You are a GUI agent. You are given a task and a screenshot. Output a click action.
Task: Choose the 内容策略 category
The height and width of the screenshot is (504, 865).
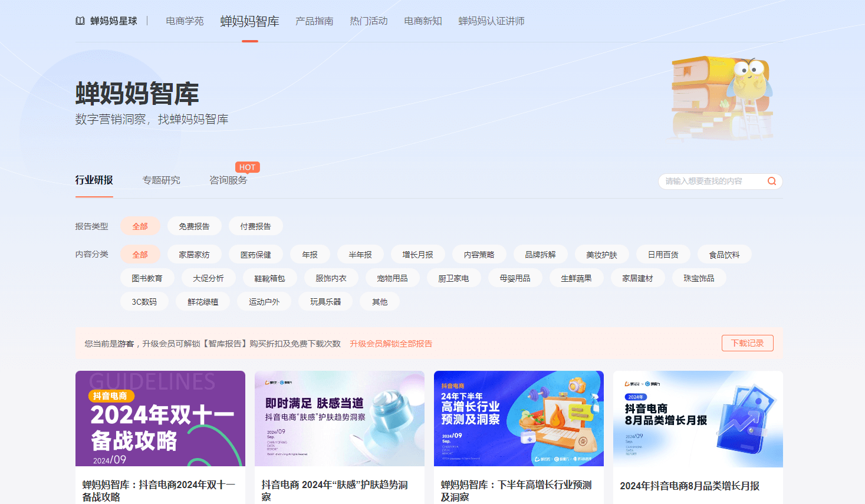click(x=479, y=255)
